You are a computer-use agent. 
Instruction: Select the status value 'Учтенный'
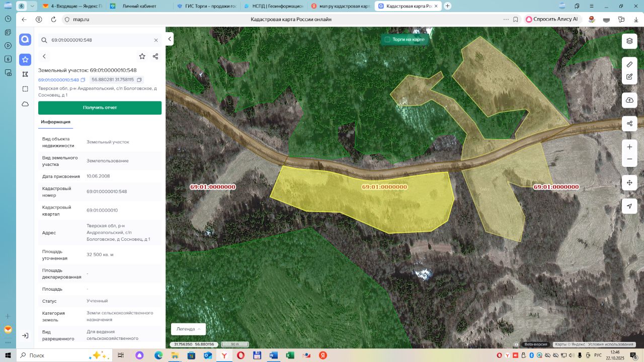click(x=97, y=301)
